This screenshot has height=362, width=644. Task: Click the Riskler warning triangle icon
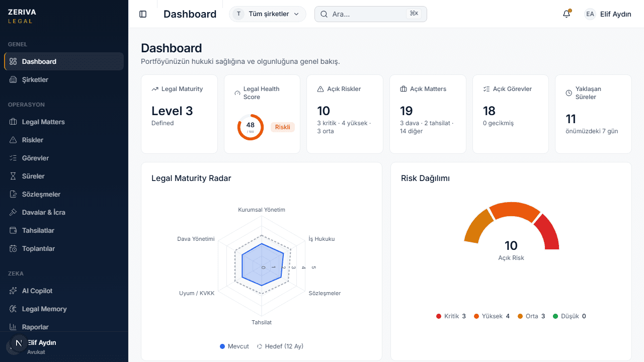coord(14,140)
